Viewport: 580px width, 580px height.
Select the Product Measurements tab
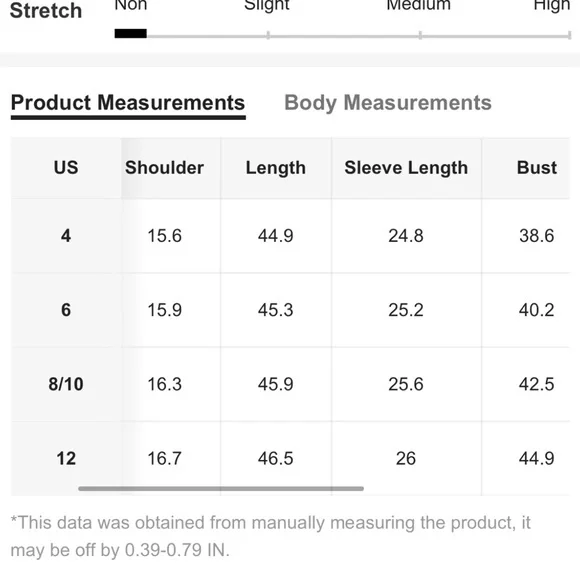[x=128, y=103]
